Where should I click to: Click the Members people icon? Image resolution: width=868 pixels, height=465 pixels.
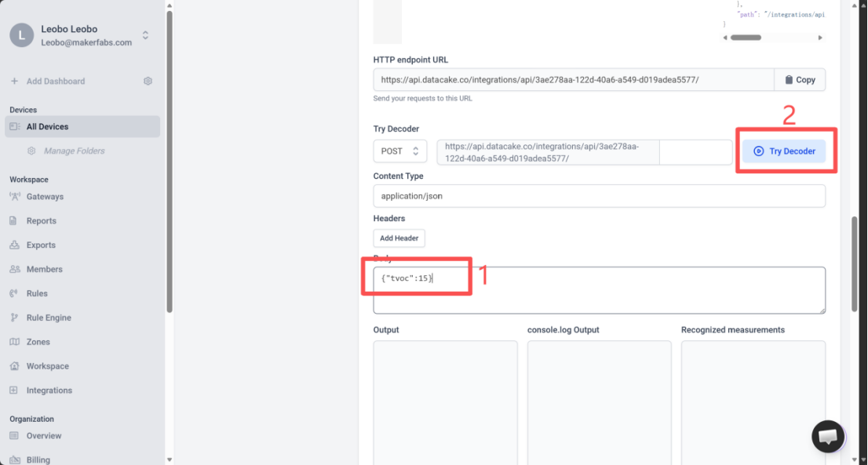coord(15,269)
